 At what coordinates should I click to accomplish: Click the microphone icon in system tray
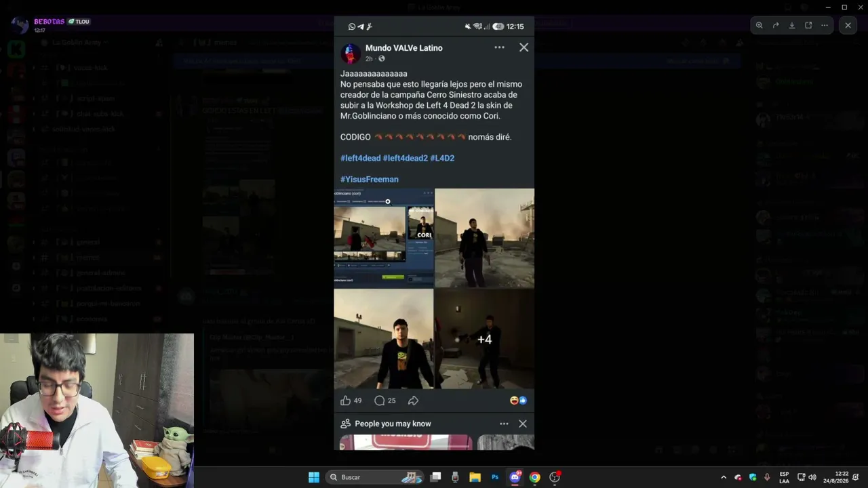[767, 477]
